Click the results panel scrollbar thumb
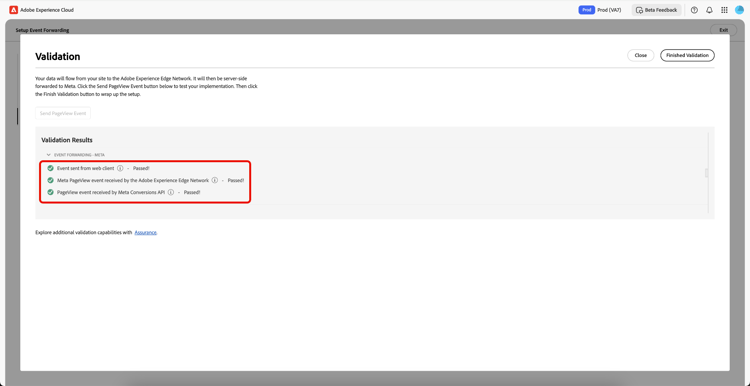750x386 pixels. tap(707, 173)
